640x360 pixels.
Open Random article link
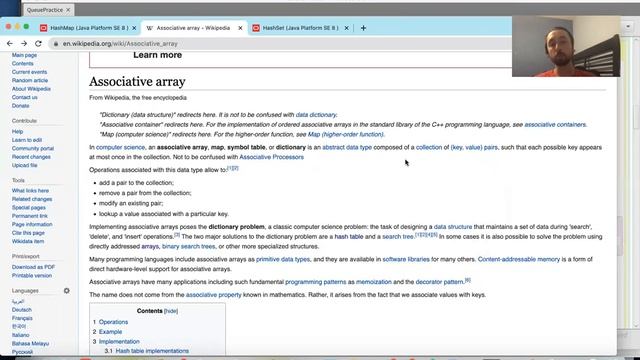point(30,80)
